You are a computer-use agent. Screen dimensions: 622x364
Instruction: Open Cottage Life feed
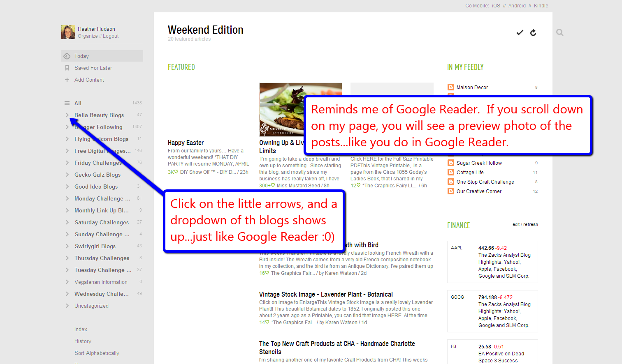pos(470,172)
